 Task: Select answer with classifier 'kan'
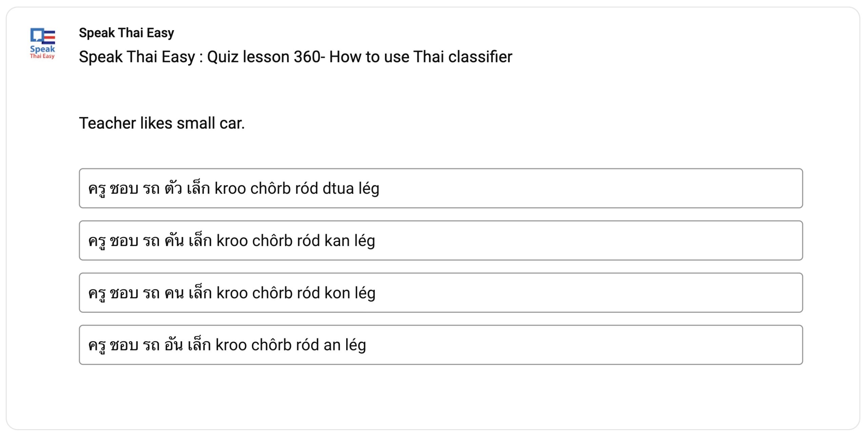coord(441,241)
